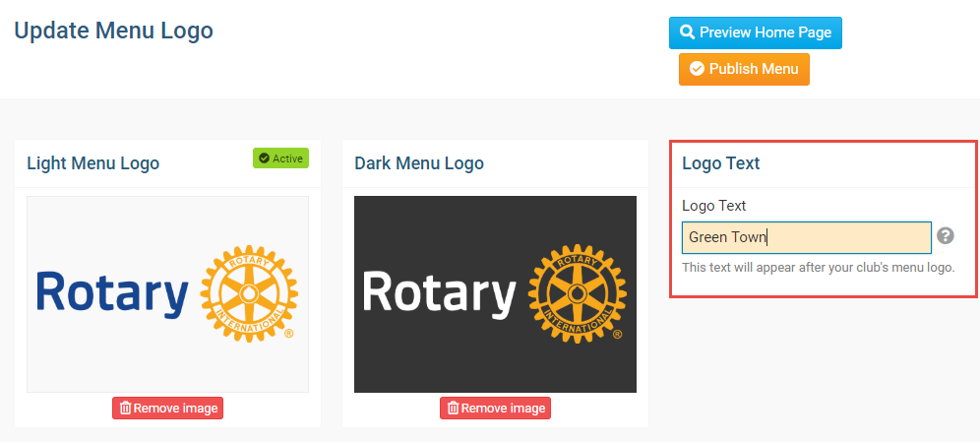Click trash icon under Light Menu Logo
This screenshot has width=980, height=442.
125,409
